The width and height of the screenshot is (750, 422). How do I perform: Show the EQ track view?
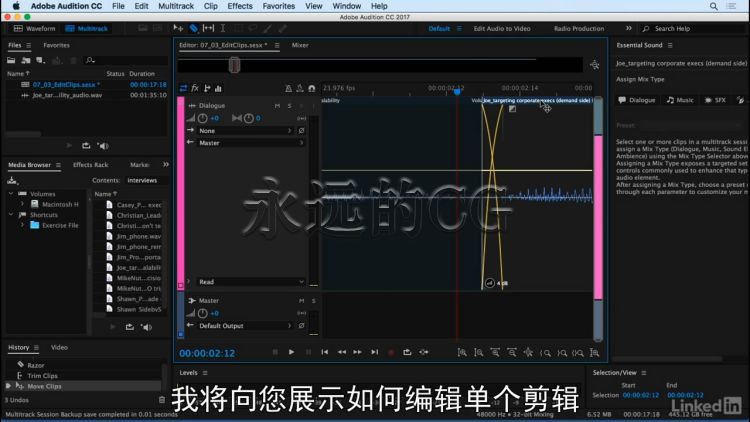coord(219,88)
